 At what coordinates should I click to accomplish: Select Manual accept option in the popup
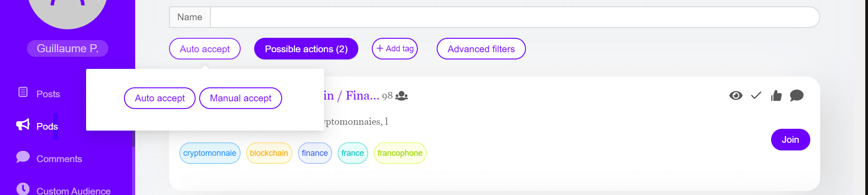coord(241,98)
